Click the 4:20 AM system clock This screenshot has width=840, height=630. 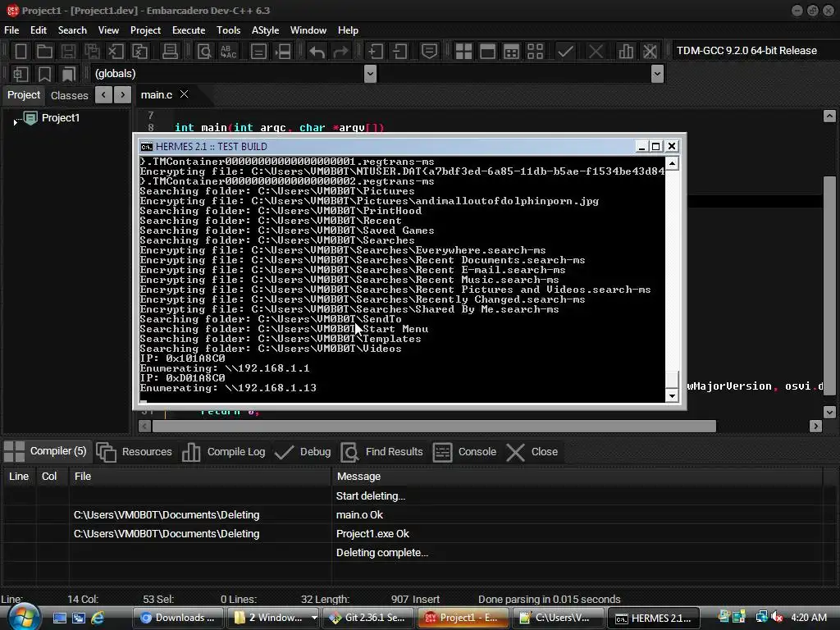pos(809,618)
